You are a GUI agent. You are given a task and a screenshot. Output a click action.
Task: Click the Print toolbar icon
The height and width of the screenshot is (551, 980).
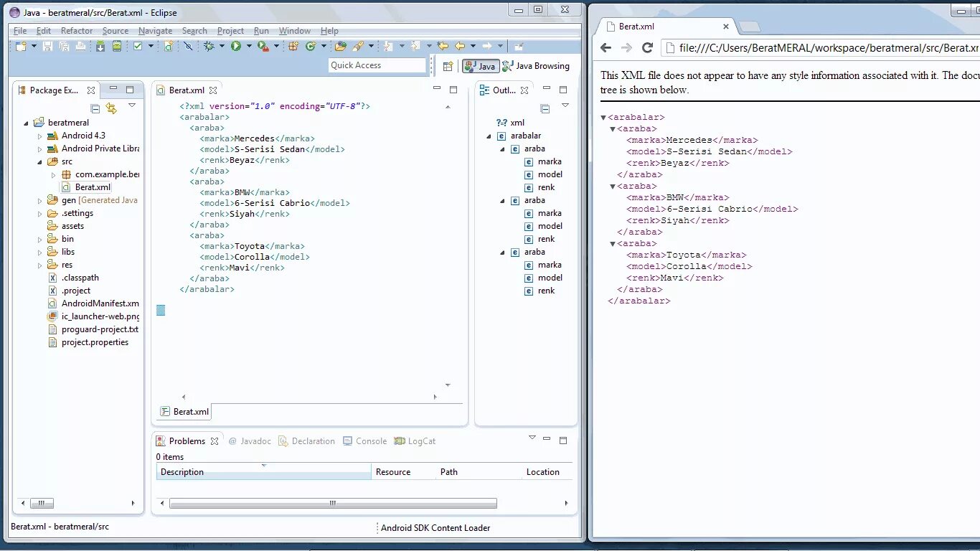(80, 46)
